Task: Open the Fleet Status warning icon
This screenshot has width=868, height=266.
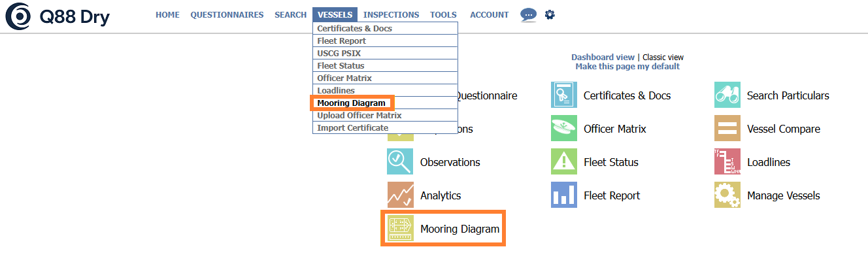Action: coord(563,162)
